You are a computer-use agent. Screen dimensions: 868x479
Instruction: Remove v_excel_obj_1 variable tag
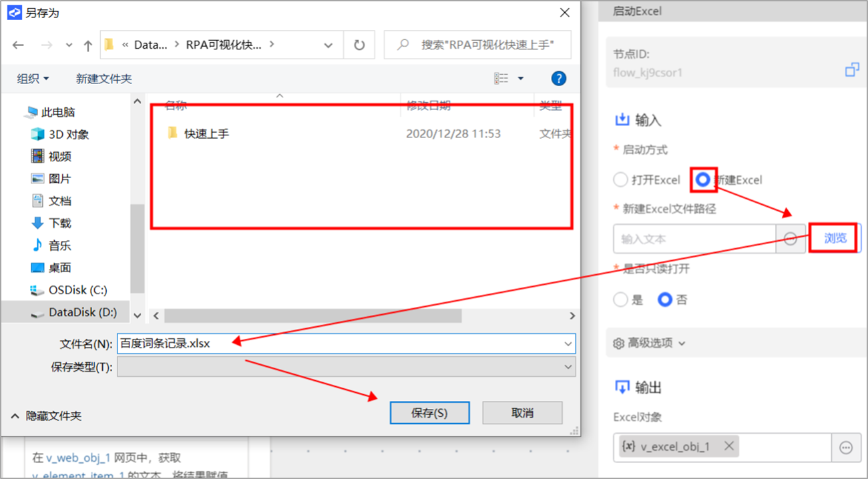point(729,446)
